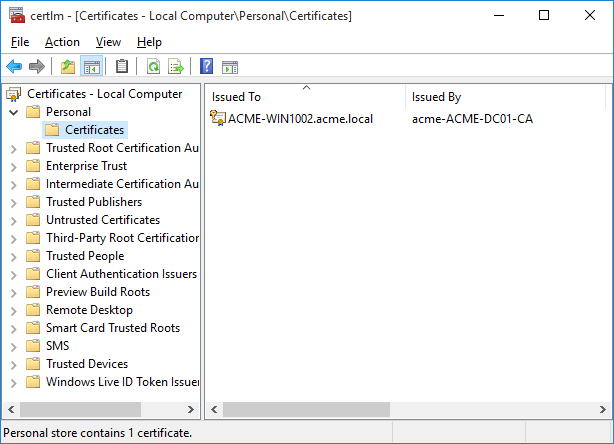Expand the Enterprise Trust node
614x444 pixels.
click(13, 166)
